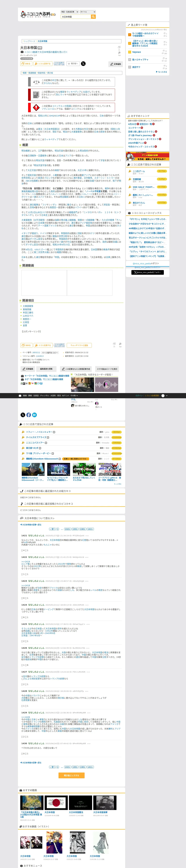
Task: Select 大百科 in the black navigation bar
Action: tap(53, 396)
